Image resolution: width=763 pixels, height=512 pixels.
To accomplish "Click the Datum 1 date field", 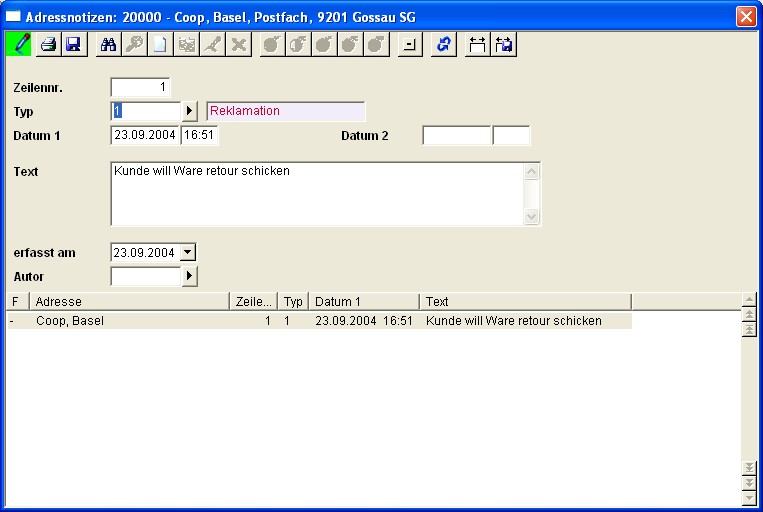I will [145, 135].
